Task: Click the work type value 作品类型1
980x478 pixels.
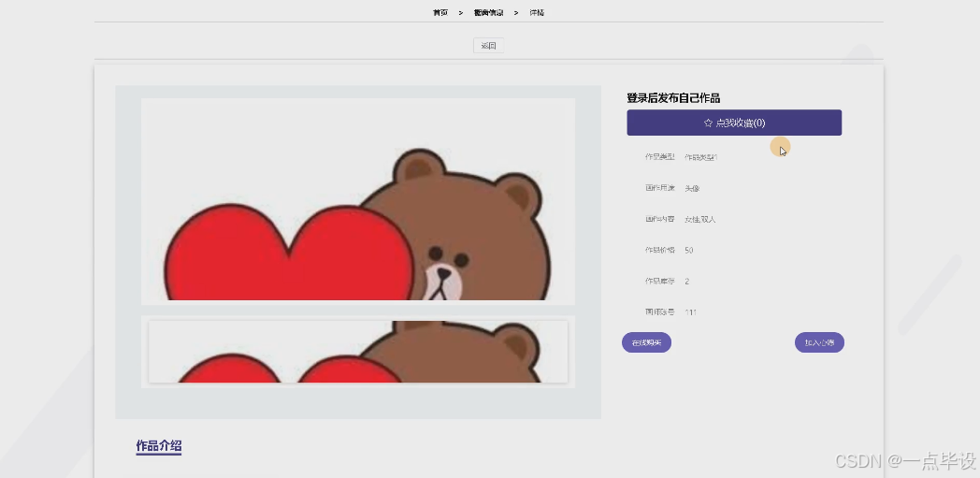Action: click(701, 157)
